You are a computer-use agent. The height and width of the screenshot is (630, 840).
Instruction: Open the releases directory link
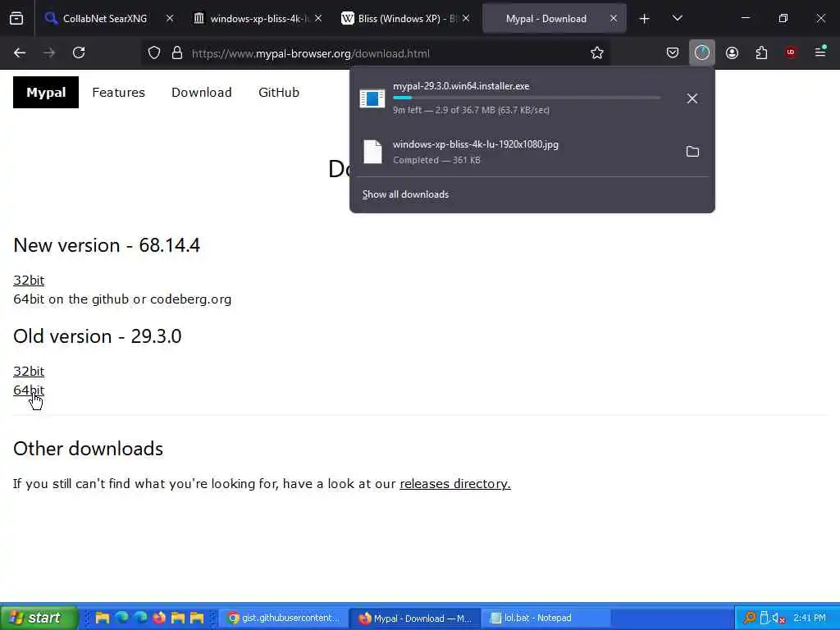click(x=455, y=484)
